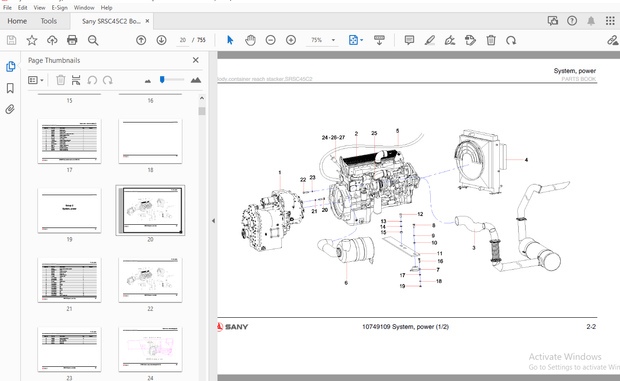Viewport: 620px width, 381px height.
Task: Select page 21 thumbnail
Action: [69, 280]
